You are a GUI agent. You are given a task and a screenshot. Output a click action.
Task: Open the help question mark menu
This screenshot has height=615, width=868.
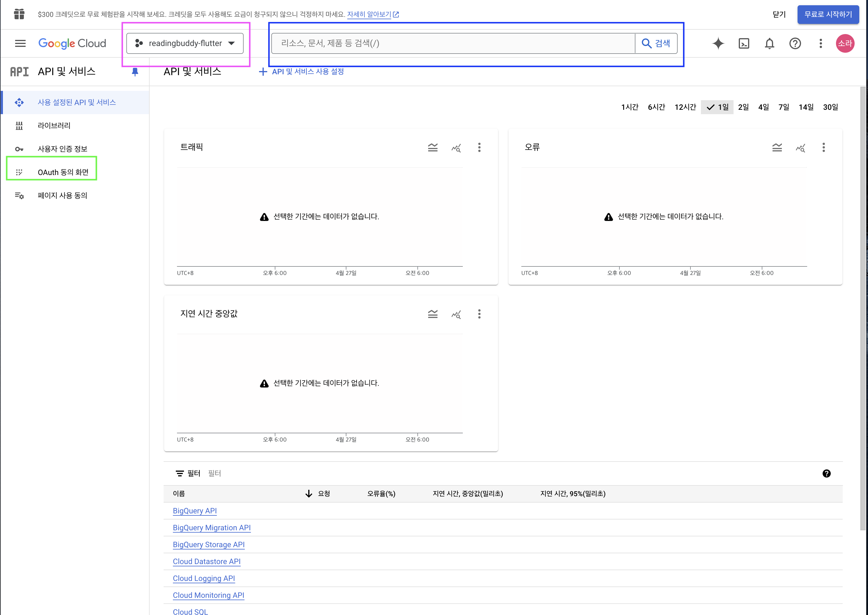point(795,44)
